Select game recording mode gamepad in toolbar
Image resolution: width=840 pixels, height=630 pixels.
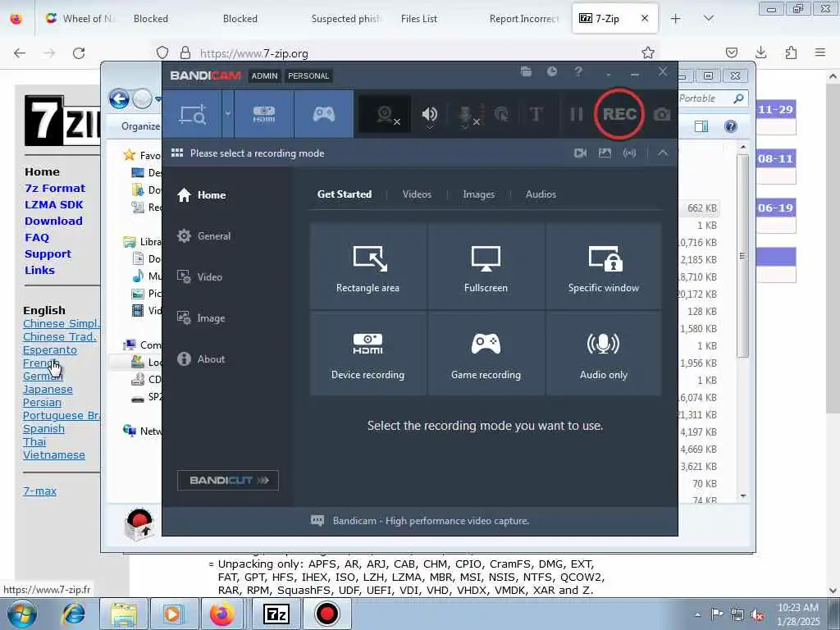pos(323,114)
